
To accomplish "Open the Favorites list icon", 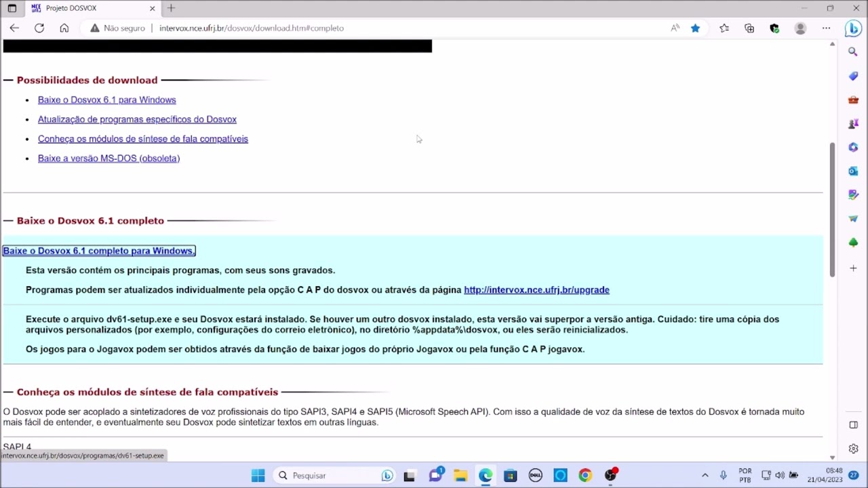I will pyautogui.click(x=724, y=28).
